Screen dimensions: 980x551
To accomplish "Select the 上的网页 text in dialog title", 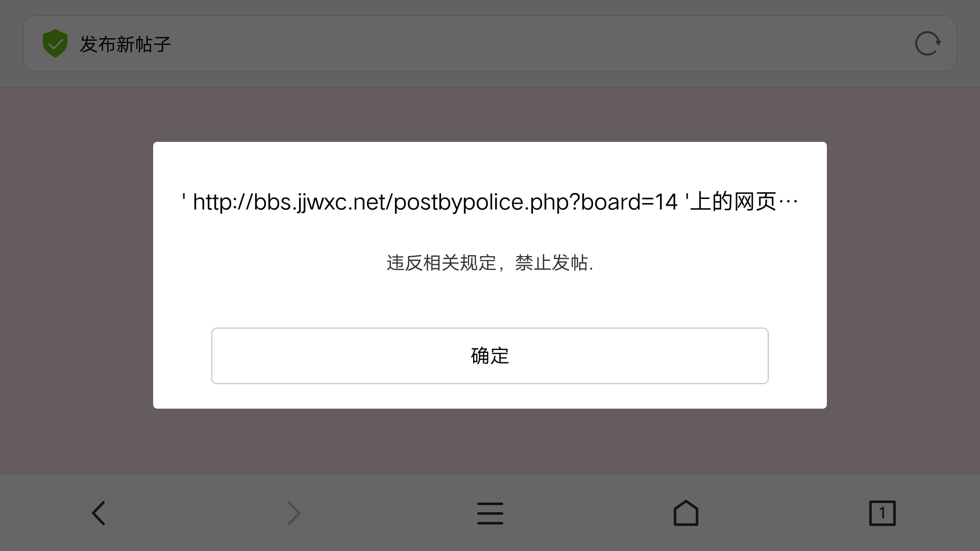I will coord(734,202).
